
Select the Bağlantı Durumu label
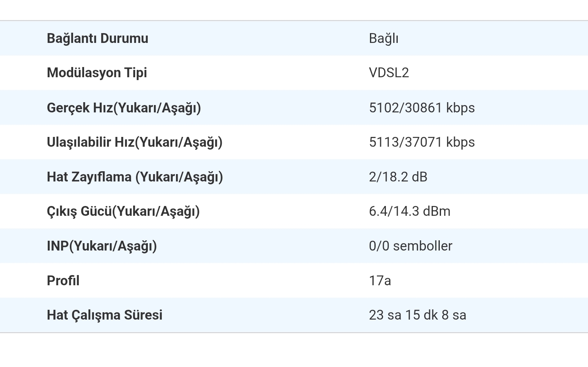(x=98, y=38)
